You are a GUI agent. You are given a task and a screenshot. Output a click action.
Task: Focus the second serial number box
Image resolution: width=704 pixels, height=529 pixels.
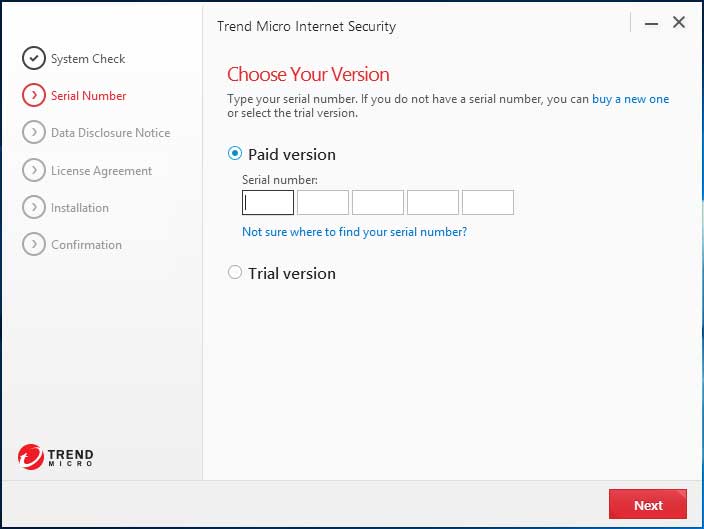pyautogui.click(x=323, y=203)
